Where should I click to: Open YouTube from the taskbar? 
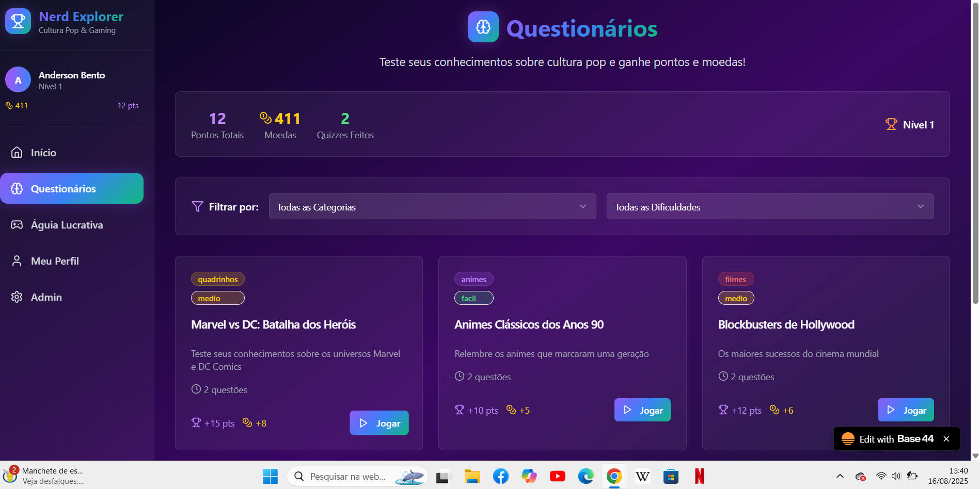557,476
